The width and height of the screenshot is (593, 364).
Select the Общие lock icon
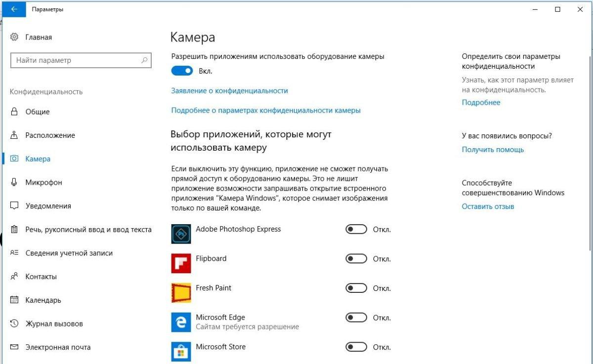pyautogui.click(x=14, y=112)
